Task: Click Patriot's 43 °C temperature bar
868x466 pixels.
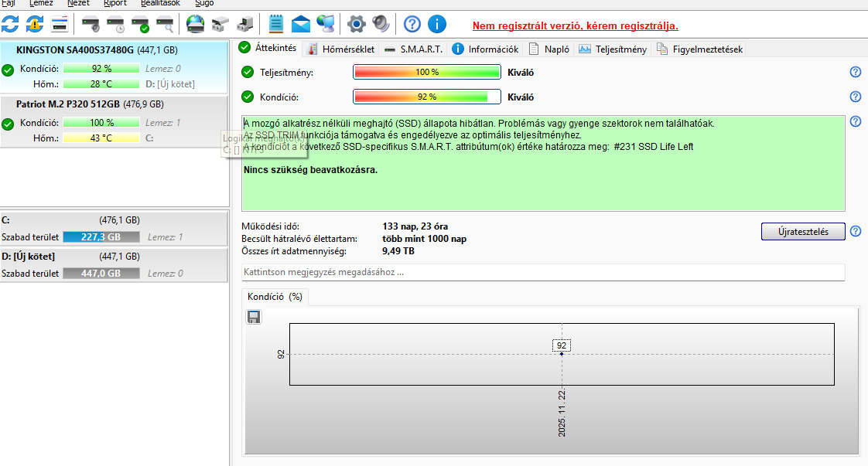Action: tap(101, 138)
